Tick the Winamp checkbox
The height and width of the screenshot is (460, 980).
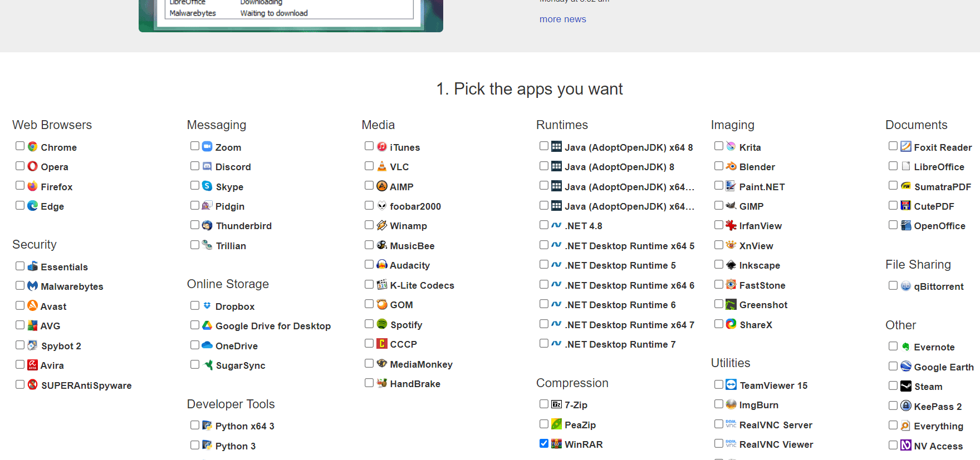click(369, 225)
